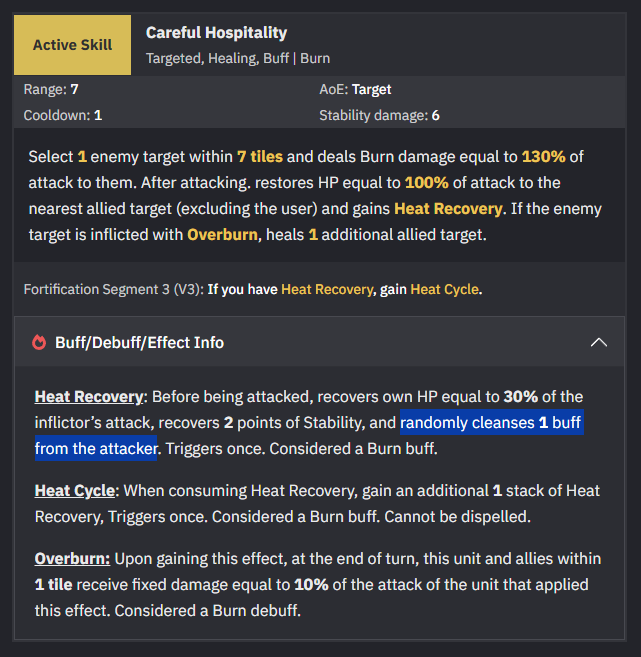The height and width of the screenshot is (657, 641).
Task: Click Heat Recovery in Fortification Segment line
Action: pyautogui.click(x=327, y=289)
